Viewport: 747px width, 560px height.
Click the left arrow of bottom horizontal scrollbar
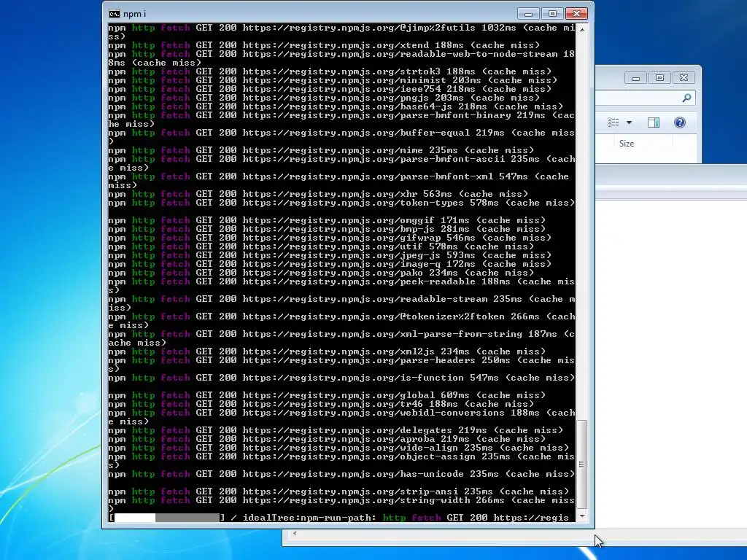click(295, 533)
